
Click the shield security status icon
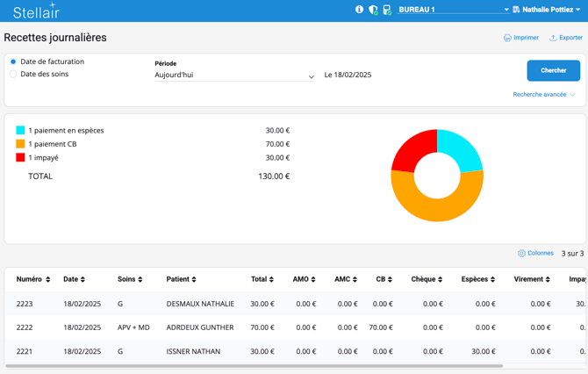point(373,11)
